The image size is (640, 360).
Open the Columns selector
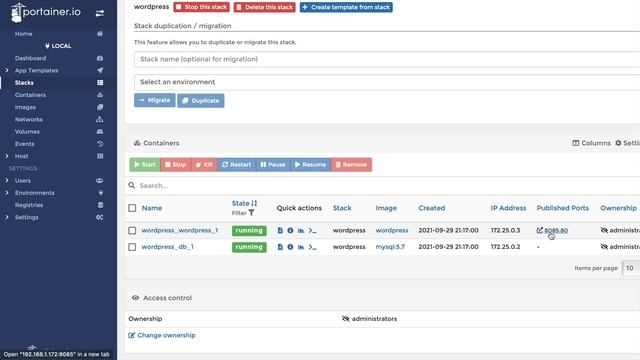pyautogui.click(x=591, y=143)
